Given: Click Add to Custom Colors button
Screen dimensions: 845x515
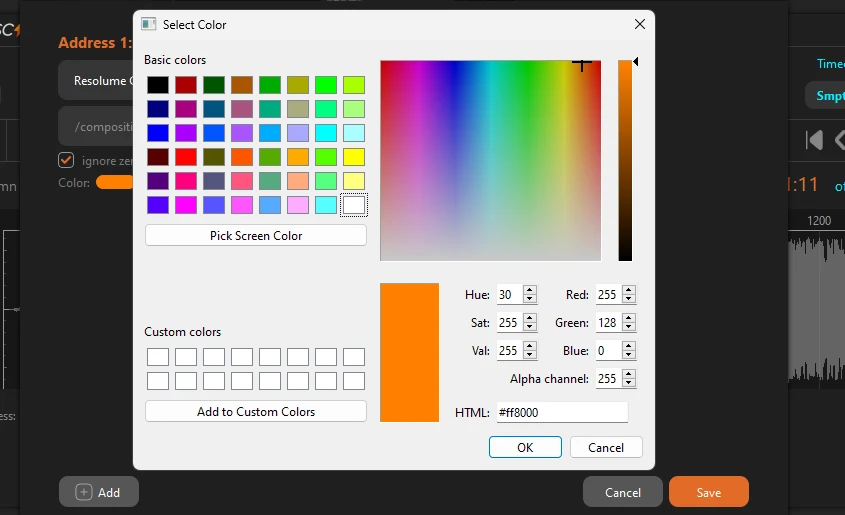Looking at the screenshot, I should tap(256, 412).
